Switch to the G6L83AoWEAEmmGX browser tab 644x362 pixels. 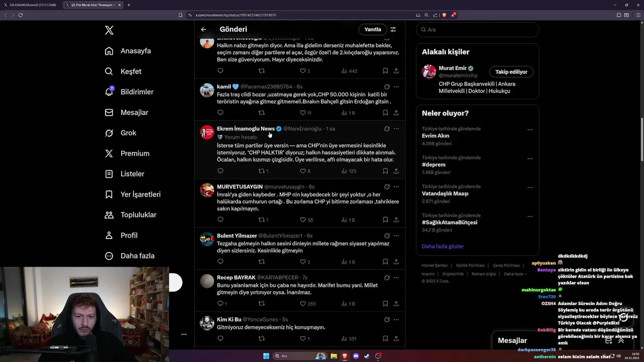pos(30,5)
